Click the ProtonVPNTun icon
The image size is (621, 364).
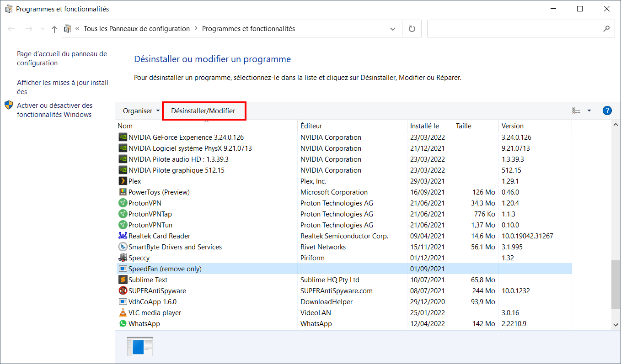pos(123,225)
